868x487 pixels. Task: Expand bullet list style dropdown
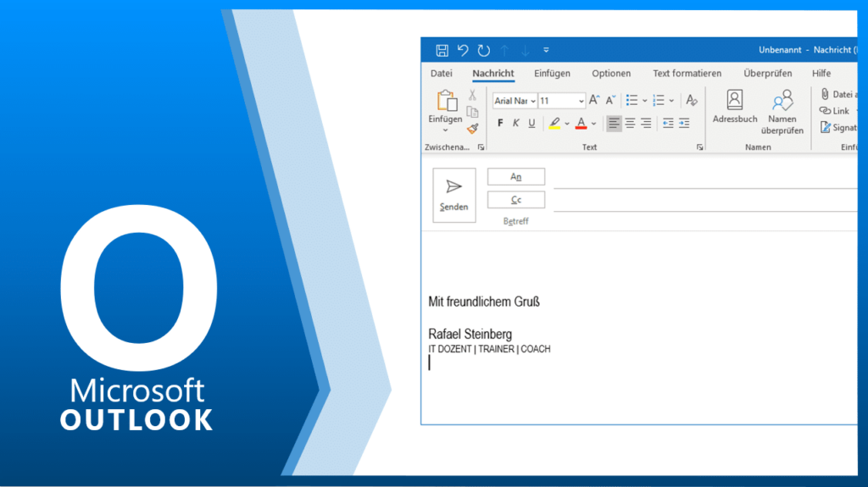pyautogui.click(x=644, y=101)
